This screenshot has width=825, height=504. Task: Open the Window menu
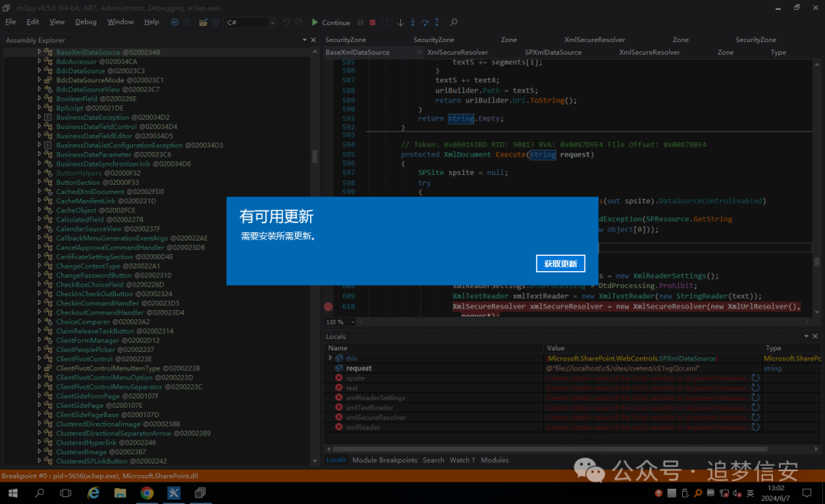[121, 22]
